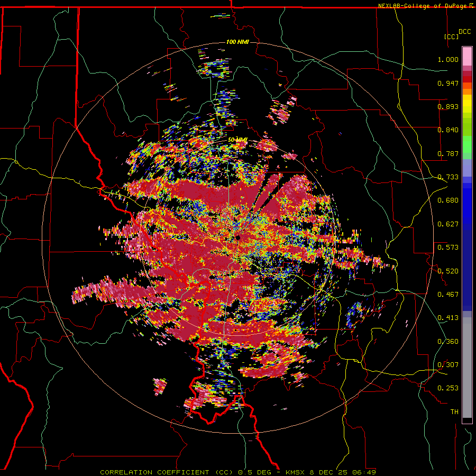Click the 0.680 scale value
This screenshot has height=476, width=476.
(x=448, y=200)
